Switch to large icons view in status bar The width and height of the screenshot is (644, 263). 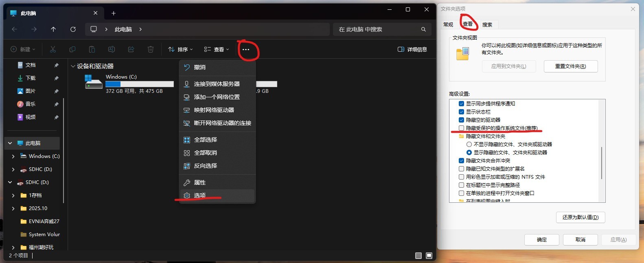point(429,256)
